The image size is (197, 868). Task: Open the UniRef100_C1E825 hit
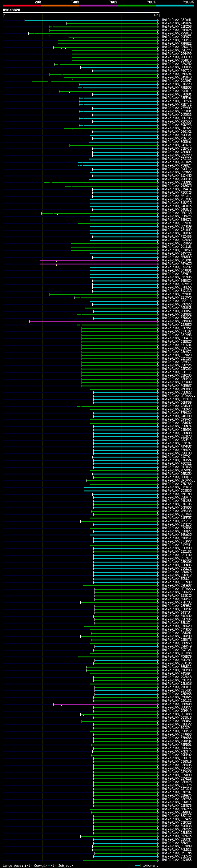(x=176, y=30)
